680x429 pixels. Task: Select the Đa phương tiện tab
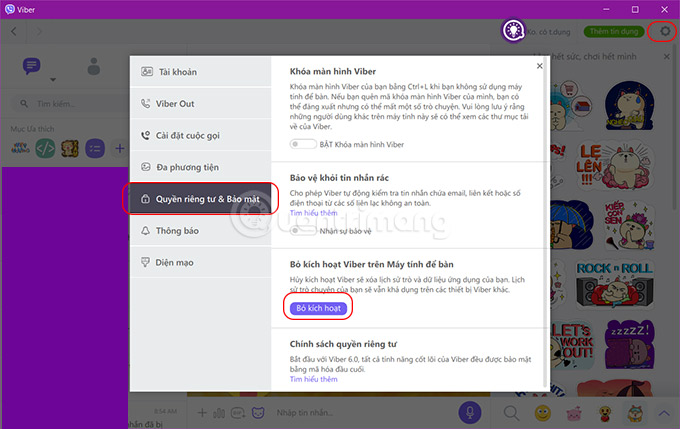pos(201,167)
